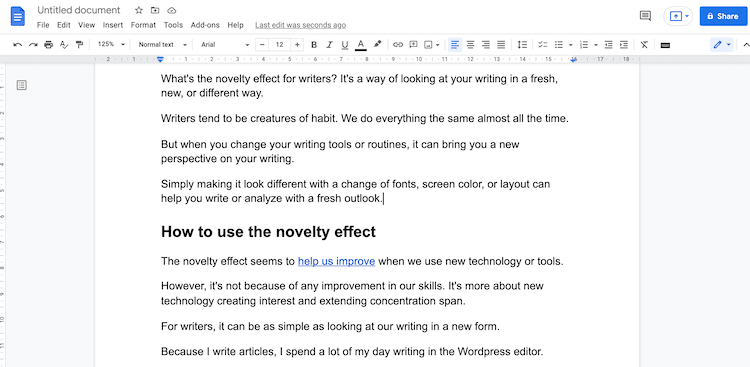The image size is (750, 367).
Task: Check the cloud save status icon
Action: [x=171, y=10]
